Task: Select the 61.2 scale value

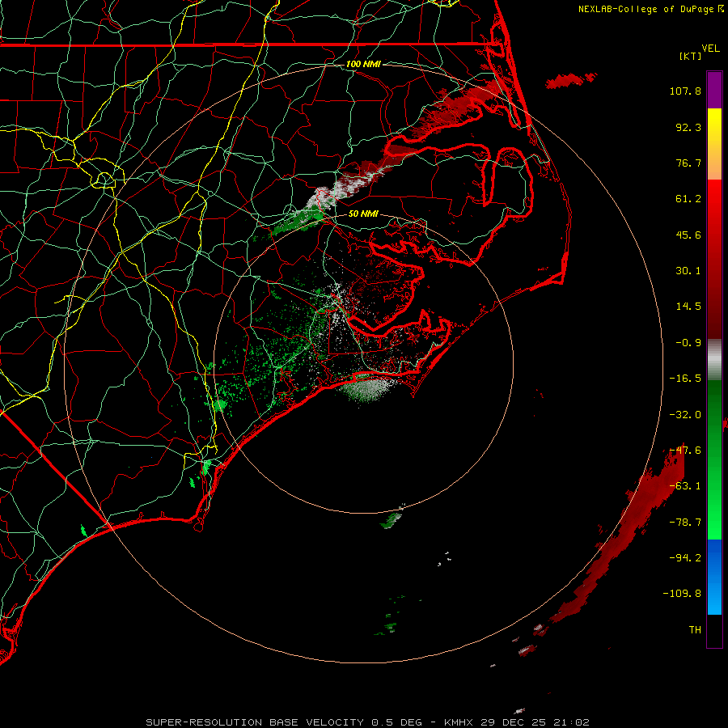Action: pyautogui.click(x=688, y=199)
